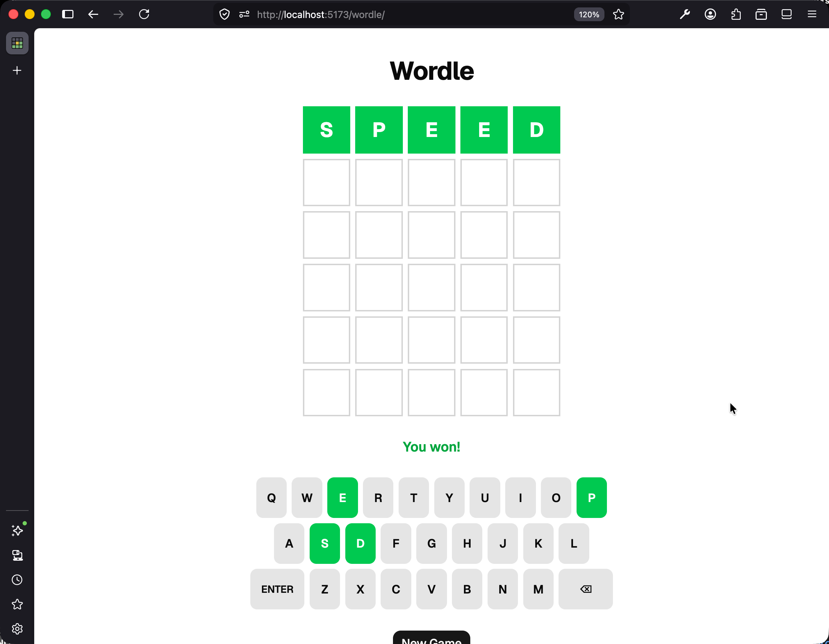Tap the G key
Screen dimensions: 829x644
point(431,543)
